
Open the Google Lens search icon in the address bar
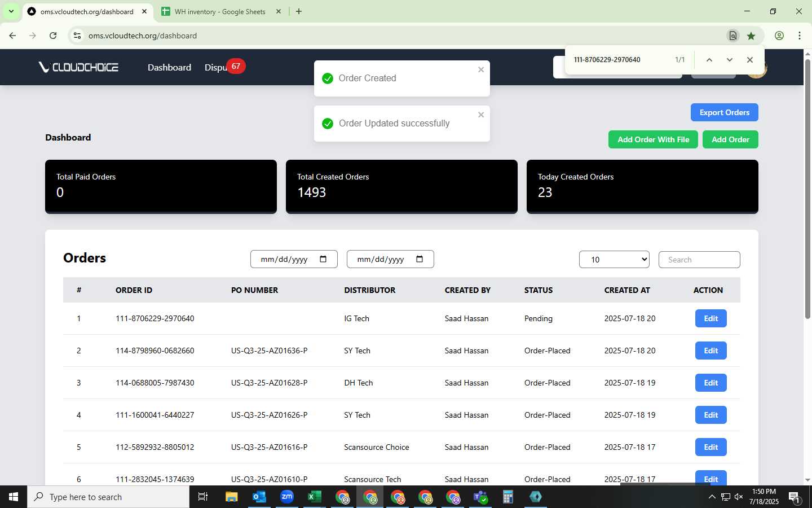(x=733, y=36)
